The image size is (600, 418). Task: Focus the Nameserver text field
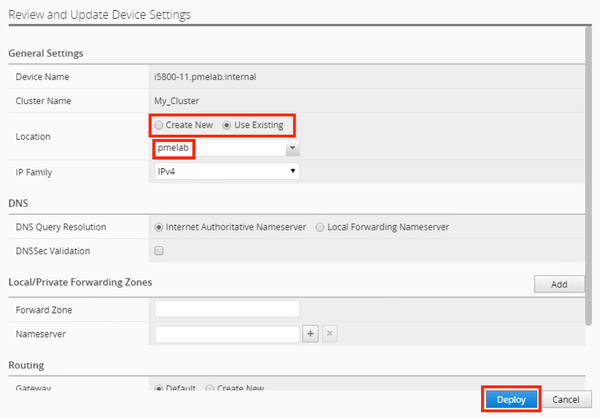[227, 333]
